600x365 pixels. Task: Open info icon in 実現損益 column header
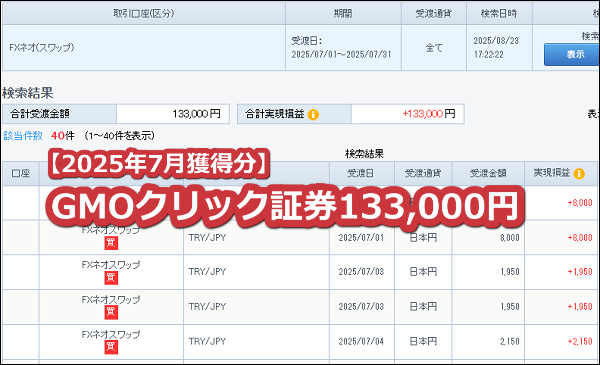pyautogui.click(x=579, y=174)
